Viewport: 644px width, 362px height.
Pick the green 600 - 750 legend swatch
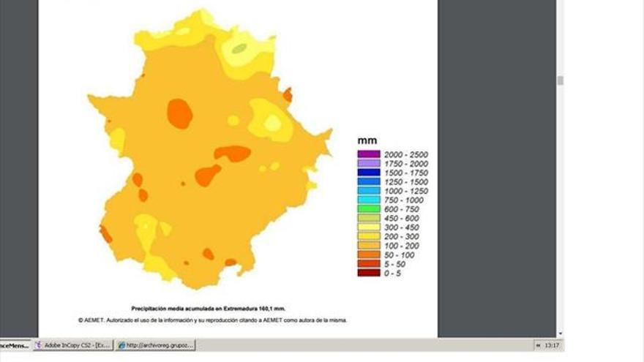(368, 209)
